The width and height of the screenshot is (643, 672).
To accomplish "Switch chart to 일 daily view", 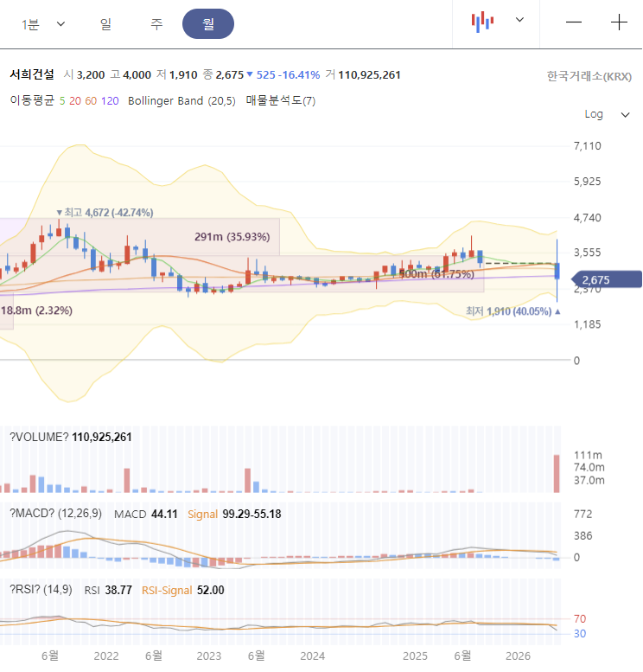I will 105,24.
